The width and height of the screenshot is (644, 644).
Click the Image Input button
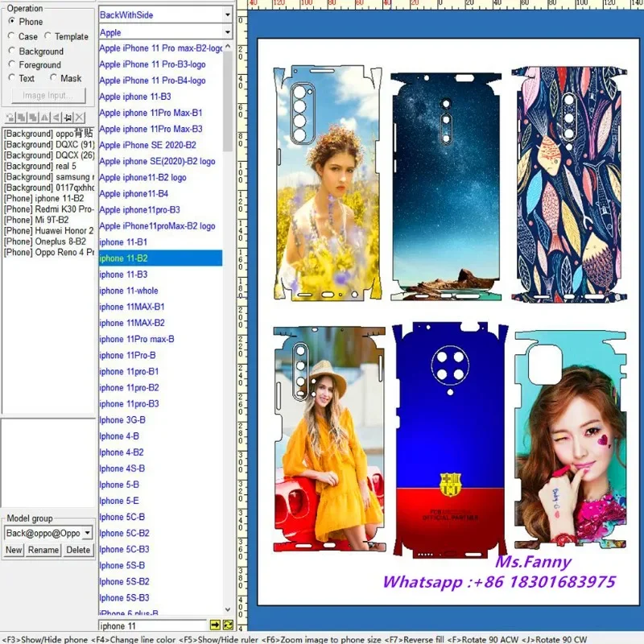(x=48, y=95)
